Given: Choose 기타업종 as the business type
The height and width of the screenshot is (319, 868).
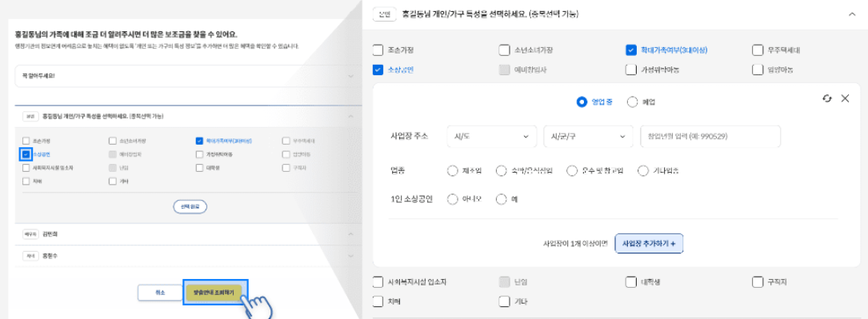Looking at the screenshot, I should (x=642, y=171).
